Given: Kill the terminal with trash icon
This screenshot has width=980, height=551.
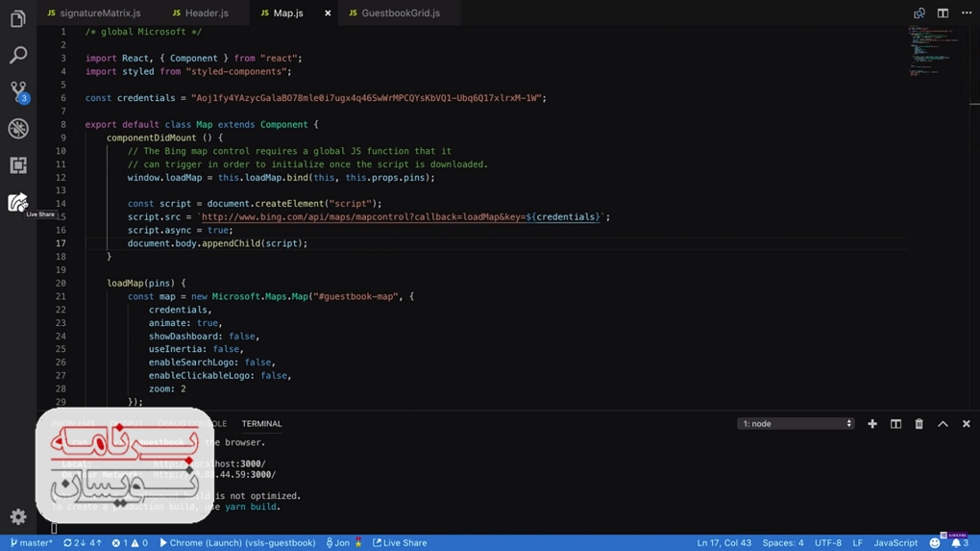Looking at the screenshot, I should pyautogui.click(x=919, y=424).
